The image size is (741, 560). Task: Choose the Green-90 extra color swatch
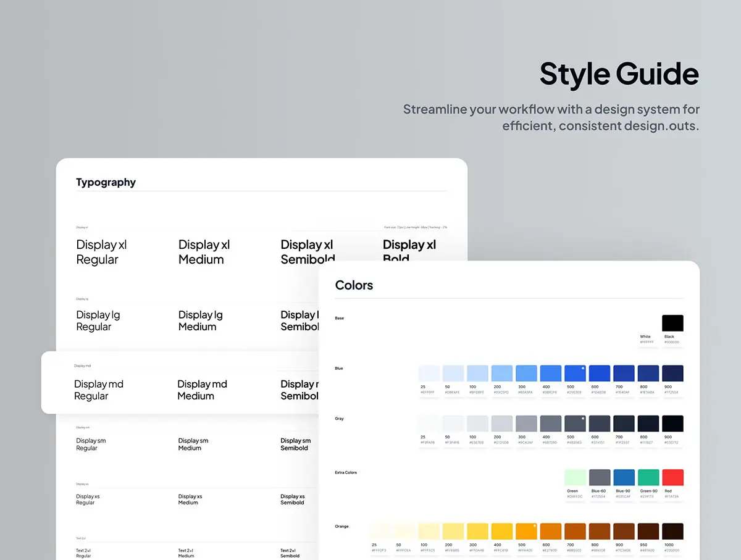[648, 477]
